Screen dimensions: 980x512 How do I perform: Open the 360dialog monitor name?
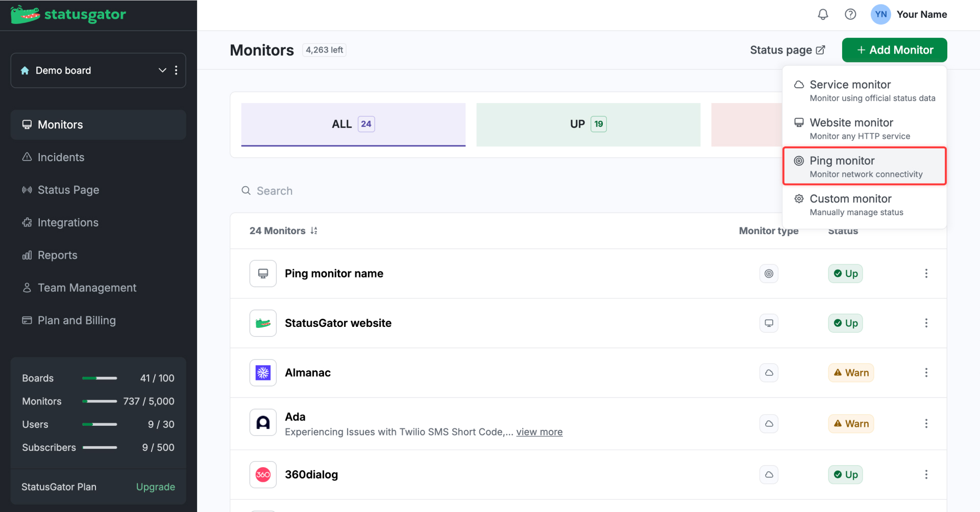(x=311, y=475)
